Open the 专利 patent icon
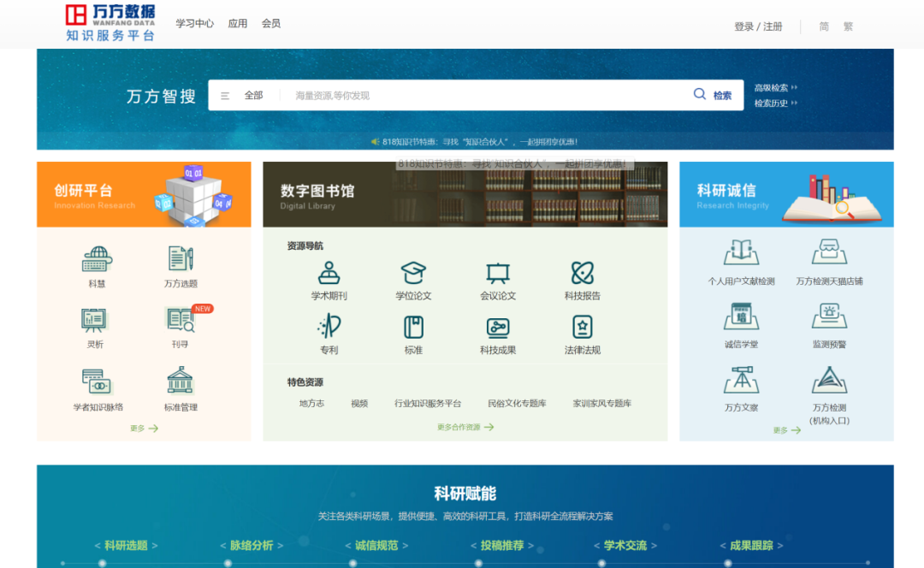 (x=329, y=327)
